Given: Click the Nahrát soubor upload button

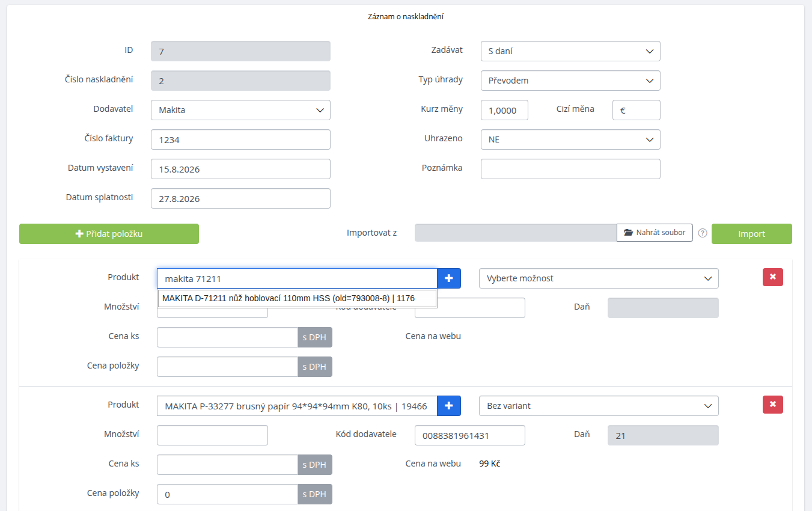Looking at the screenshot, I should coord(655,233).
